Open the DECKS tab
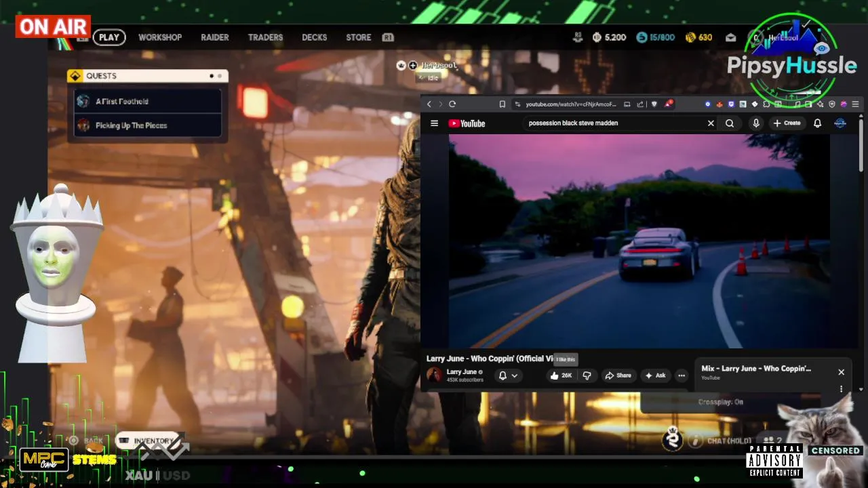 coord(314,37)
